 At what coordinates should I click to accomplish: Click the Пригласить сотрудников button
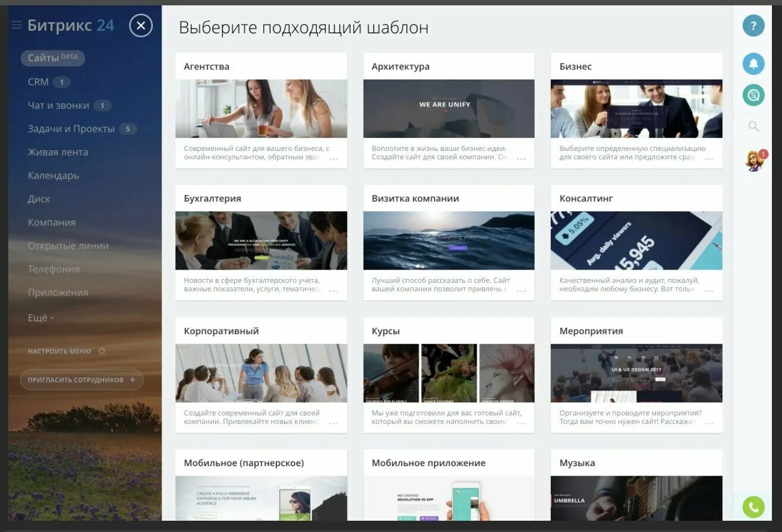click(x=82, y=379)
